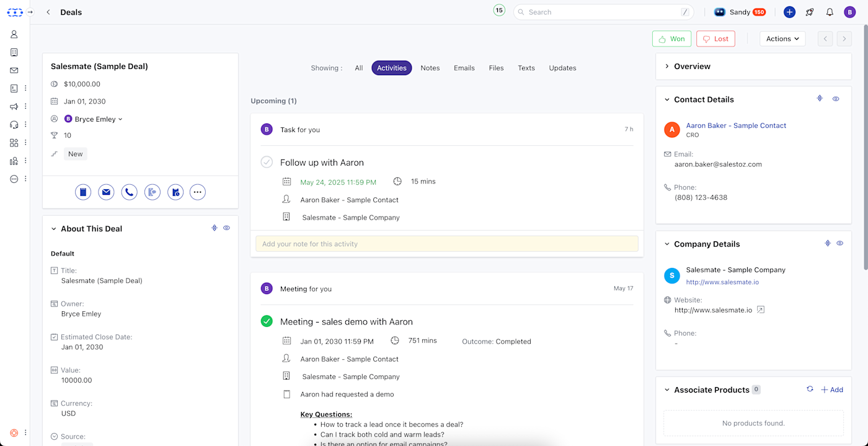Image resolution: width=868 pixels, height=446 pixels.
Task: Click the fourth deal card action icon before calendar
Action: tap(152, 192)
